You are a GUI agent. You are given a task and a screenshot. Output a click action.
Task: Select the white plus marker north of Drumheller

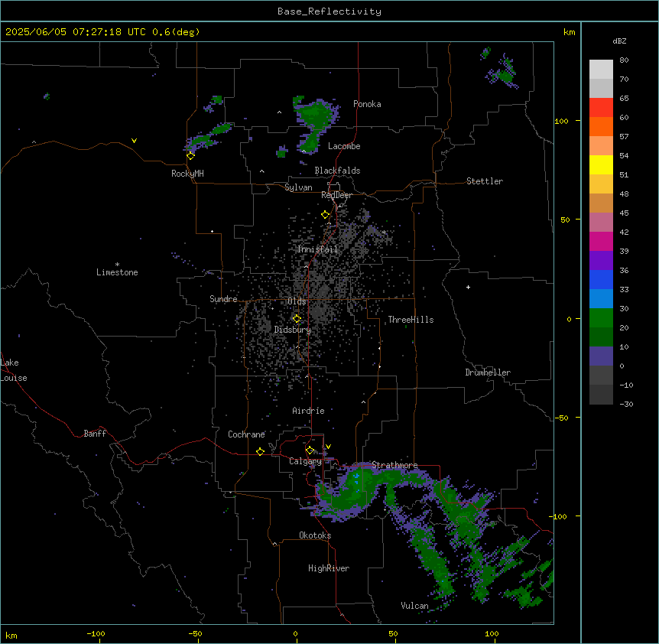[468, 287]
